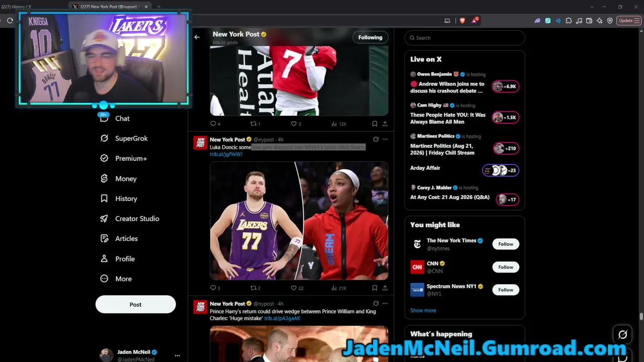Bookmark the top post with 12K views
This screenshot has width=644, height=362.
coord(374,124)
